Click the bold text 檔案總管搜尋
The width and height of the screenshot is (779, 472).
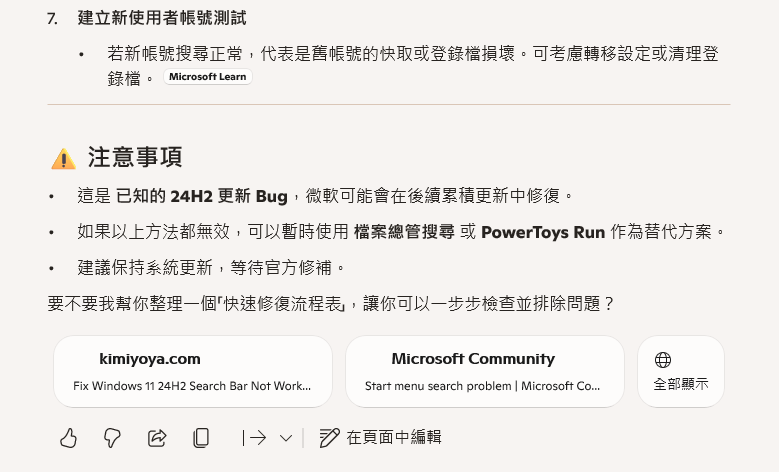coord(404,232)
